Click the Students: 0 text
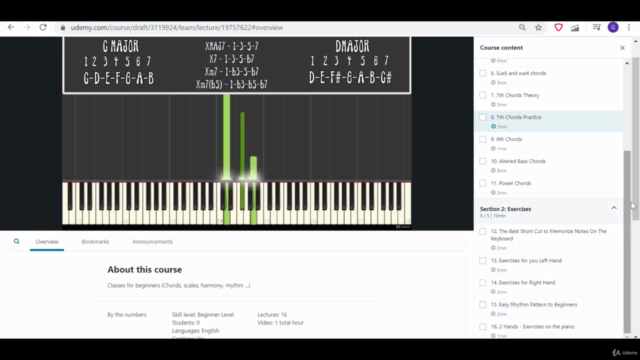The image size is (640, 360). (186, 323)
